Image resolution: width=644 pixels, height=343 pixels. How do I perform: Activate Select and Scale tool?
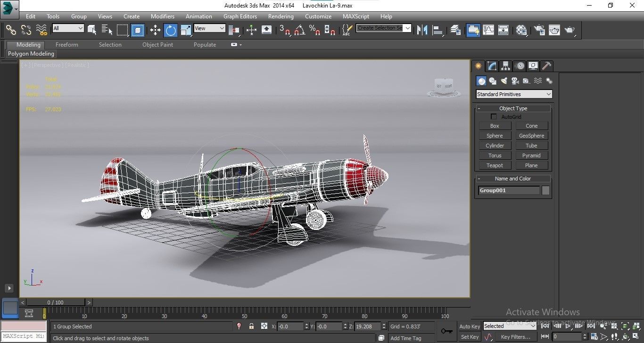click(x=186, y=30)
